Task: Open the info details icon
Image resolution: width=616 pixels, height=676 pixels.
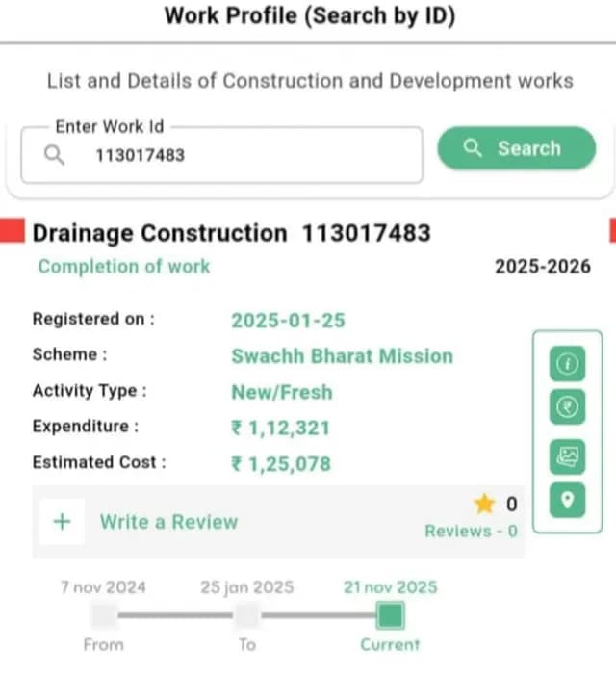Action: (x=567, y=364)
